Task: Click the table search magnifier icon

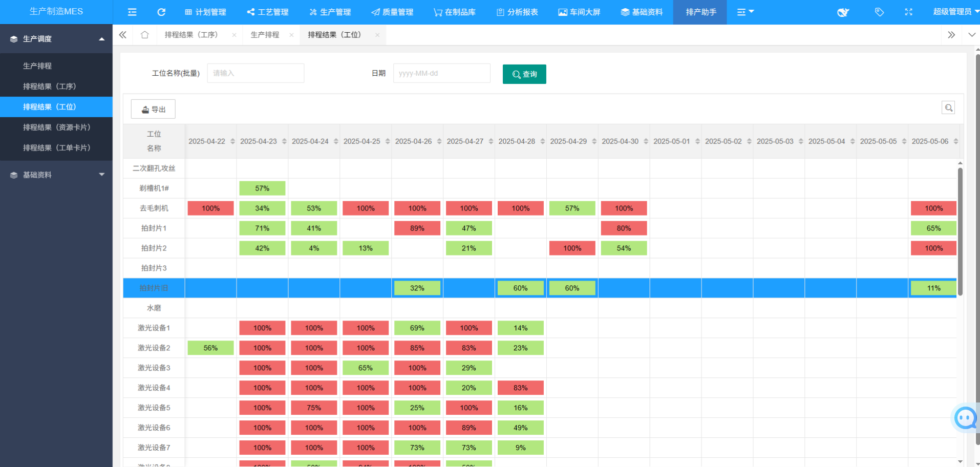Action: [x=948, y=108]
